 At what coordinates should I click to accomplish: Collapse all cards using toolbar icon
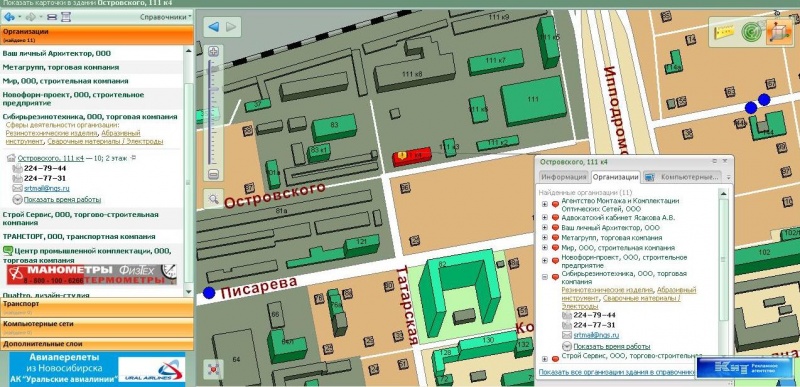pyautogui.click(x=52, y=17)
